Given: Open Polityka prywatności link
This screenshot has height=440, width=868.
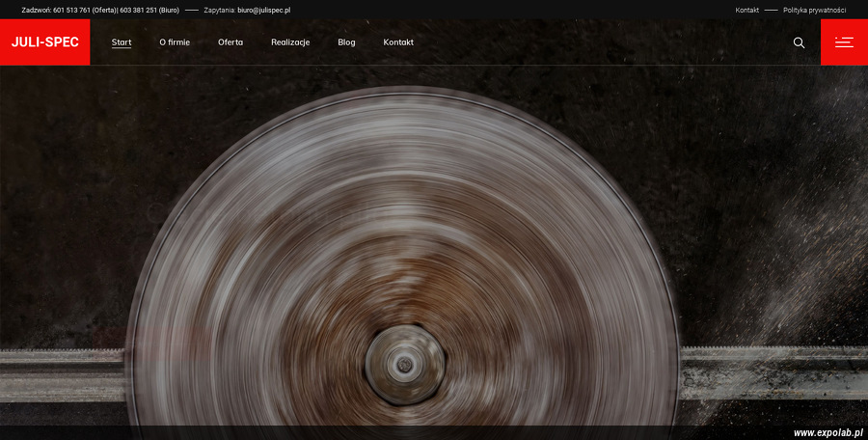Looking at the screenshot, I should pyautogui.click(x=814, y=10).
